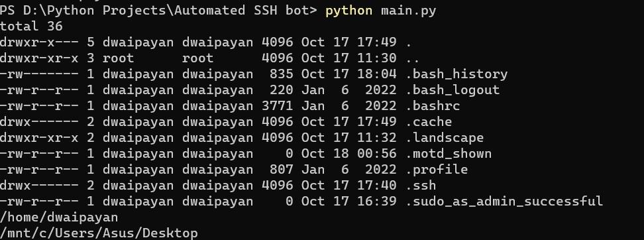Select the ".motd_shown" file name

coord(449,154)
